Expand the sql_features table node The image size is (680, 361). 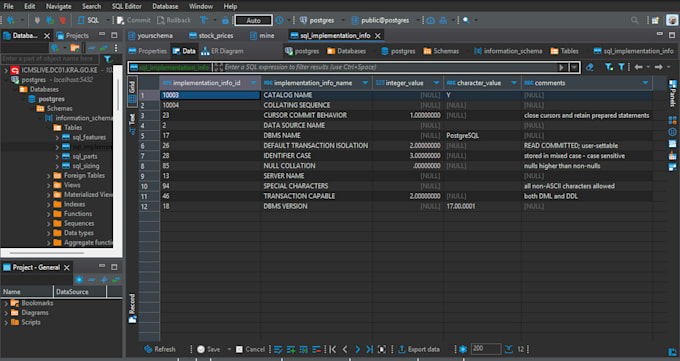[x=57, y=138]
